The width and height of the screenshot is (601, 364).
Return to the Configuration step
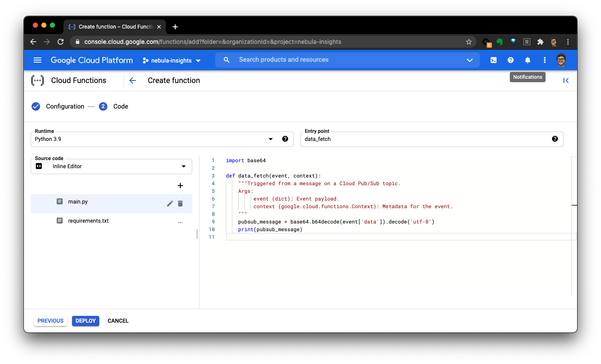click(58, 106)
